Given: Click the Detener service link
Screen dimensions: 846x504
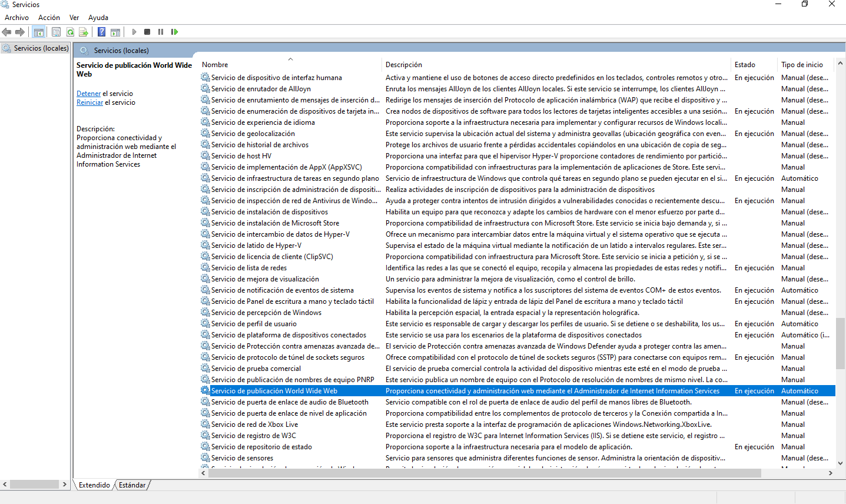Looking at the screenshot, I should point(88,94).
